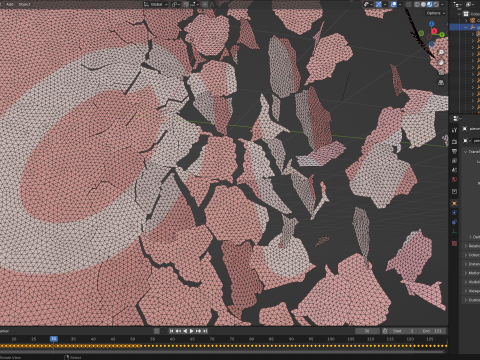The image size is (480, 360).
Task: Open the Outliner display mode dropdown
Action: coord(470,4)
